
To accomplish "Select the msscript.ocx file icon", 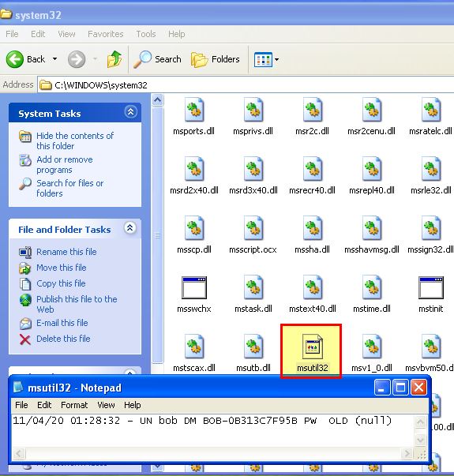I will (253, 228).
